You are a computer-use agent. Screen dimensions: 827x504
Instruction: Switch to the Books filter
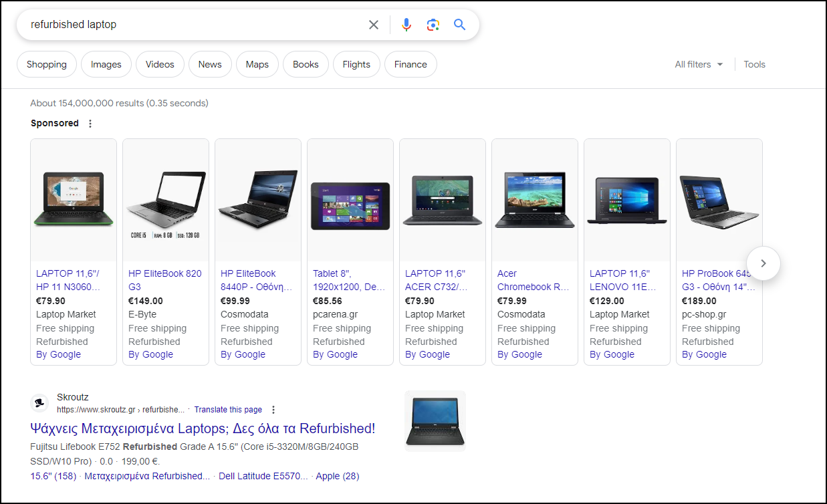click(306, 65)
